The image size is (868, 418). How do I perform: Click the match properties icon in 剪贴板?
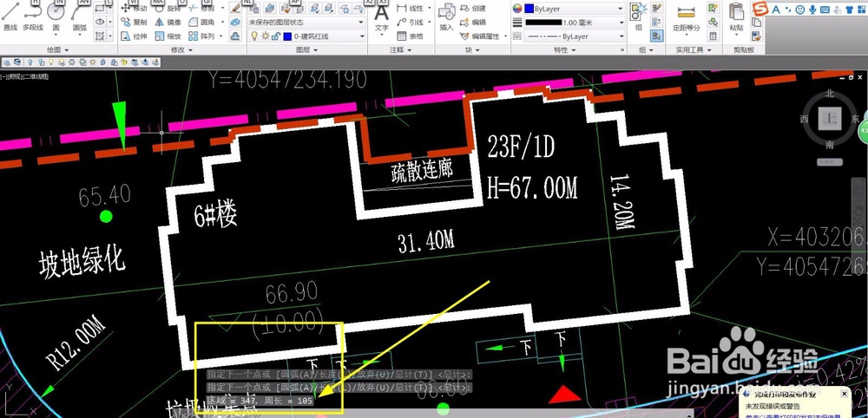[756, 36]
